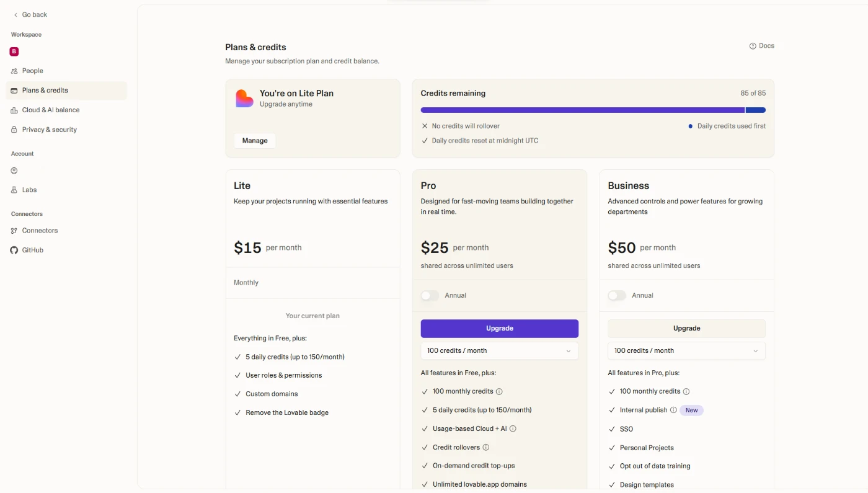Image resolution: width=868 pixels, height=493 pixels.
Task: Go to Privacy & security settings
Action: point(50,130)
